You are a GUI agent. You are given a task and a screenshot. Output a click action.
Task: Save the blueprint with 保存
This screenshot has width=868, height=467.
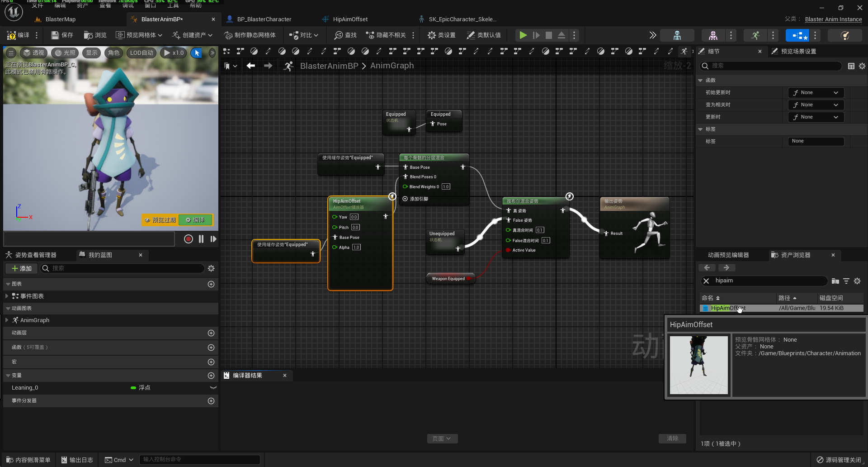click(x=62, y=35)
